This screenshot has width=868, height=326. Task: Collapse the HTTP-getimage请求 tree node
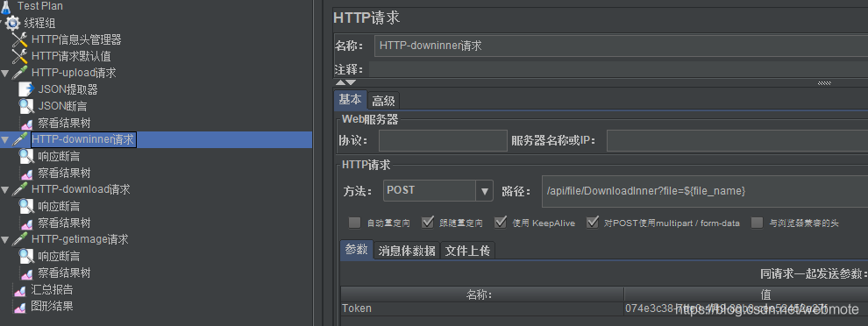pos(5,239)
